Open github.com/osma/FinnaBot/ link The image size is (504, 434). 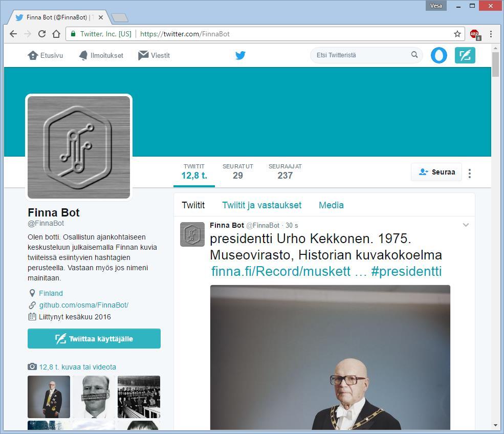tap(83, 305)
